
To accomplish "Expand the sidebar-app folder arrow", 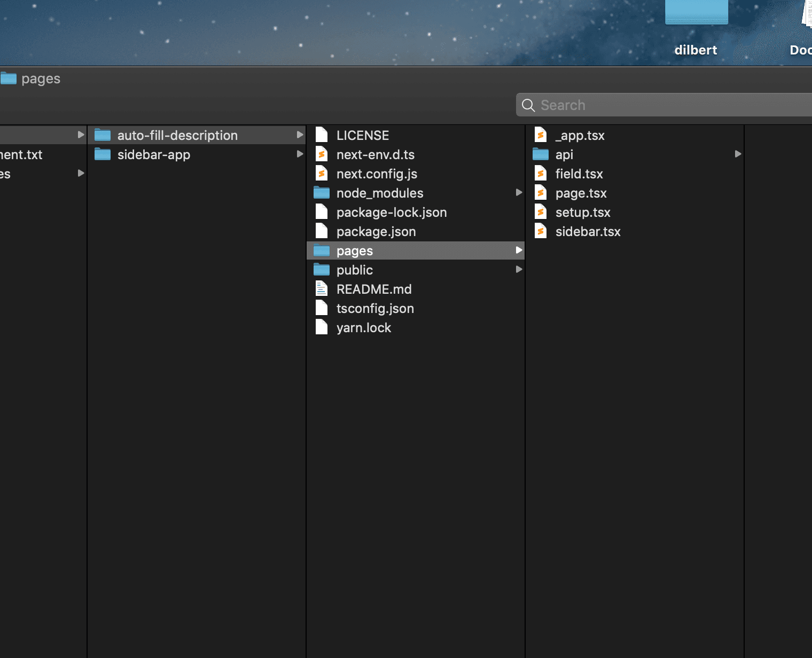I will (x=299, y=154).
